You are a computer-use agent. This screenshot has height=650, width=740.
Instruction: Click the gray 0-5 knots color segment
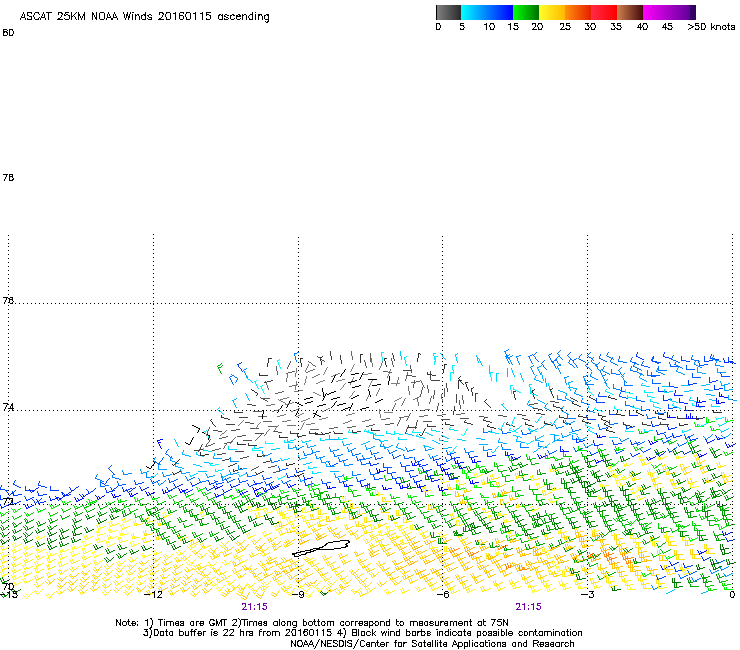448,12
